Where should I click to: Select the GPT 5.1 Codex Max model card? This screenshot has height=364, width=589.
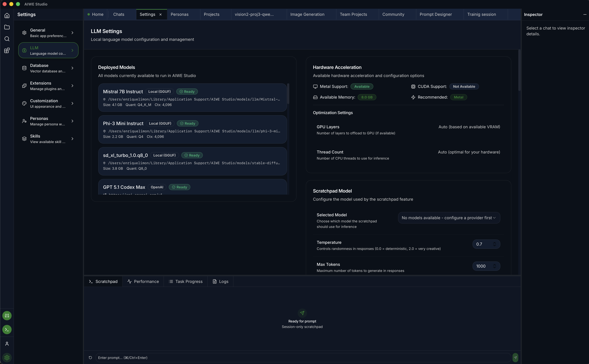point(192,187)
